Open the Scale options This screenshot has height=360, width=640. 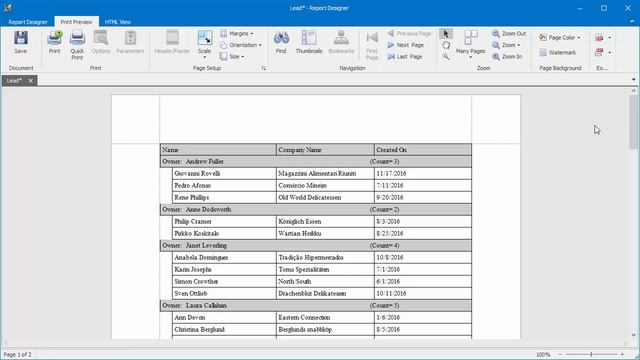point(204,44)
